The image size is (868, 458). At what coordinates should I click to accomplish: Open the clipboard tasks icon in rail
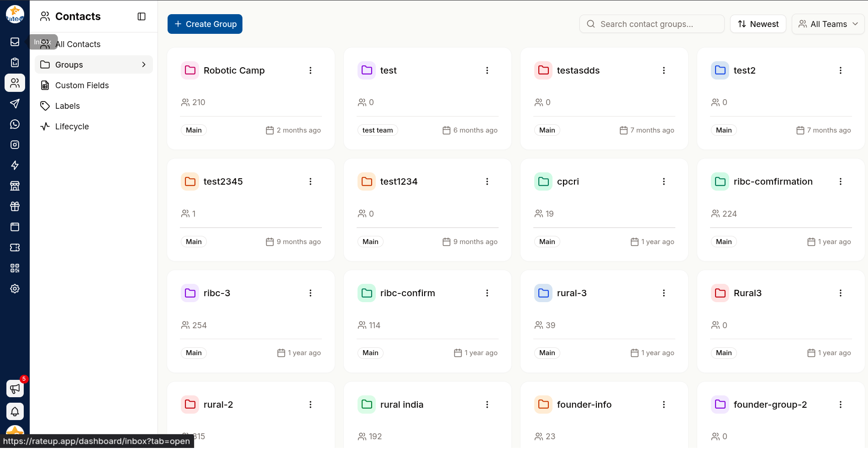15,62
